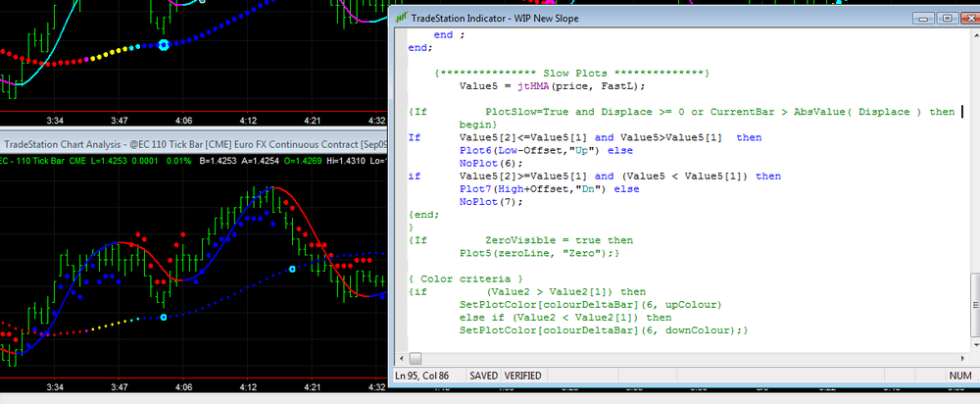This screenshot has height=404, width=980.
Task: Click the NoPlot(7); statement
Action: click(x=491, y=201)
